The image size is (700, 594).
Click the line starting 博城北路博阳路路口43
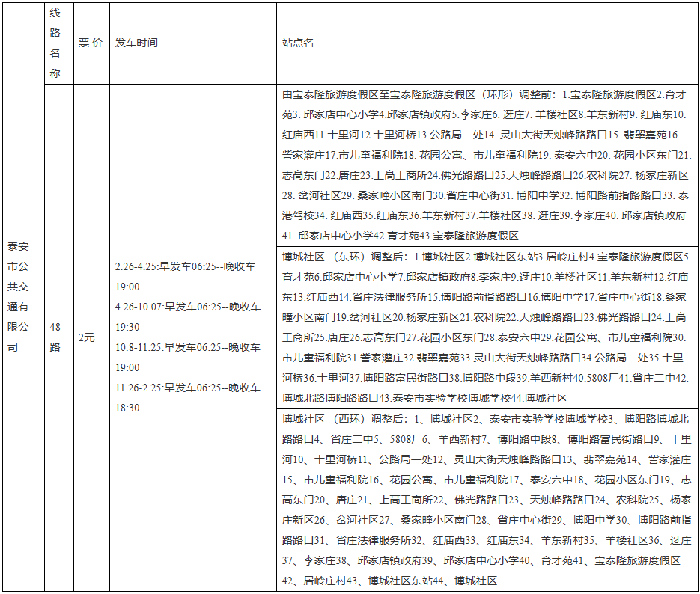[424, 397]
